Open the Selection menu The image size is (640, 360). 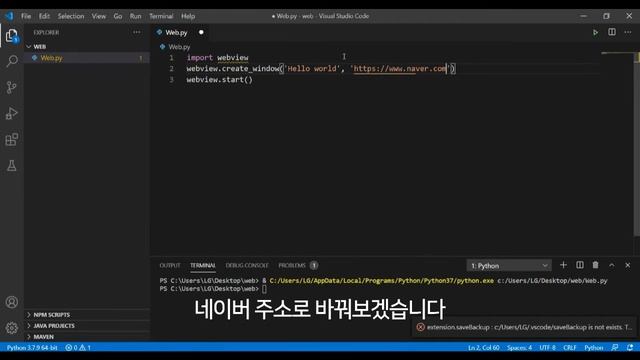click(71, 16)
